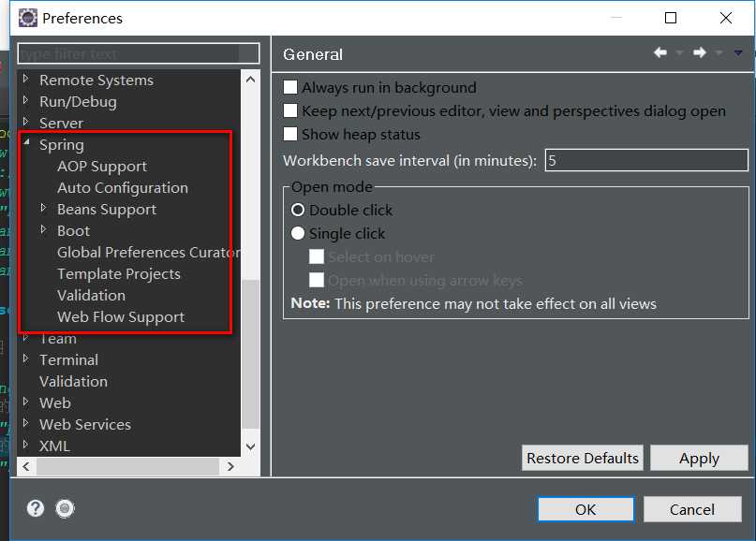756x541 pixels.
Task: Click the back navigation arrow in General header
Action: pyautogui.click(x=660, y=52)
